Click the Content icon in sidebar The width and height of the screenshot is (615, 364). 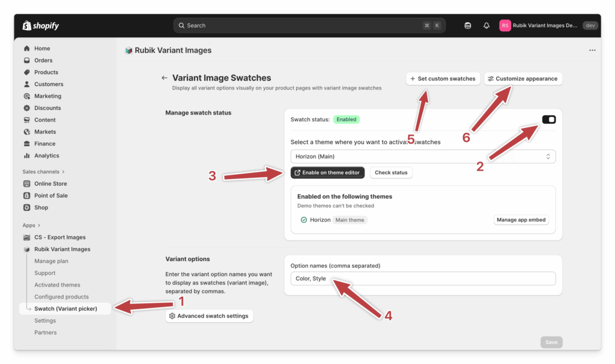pos(26,120)
